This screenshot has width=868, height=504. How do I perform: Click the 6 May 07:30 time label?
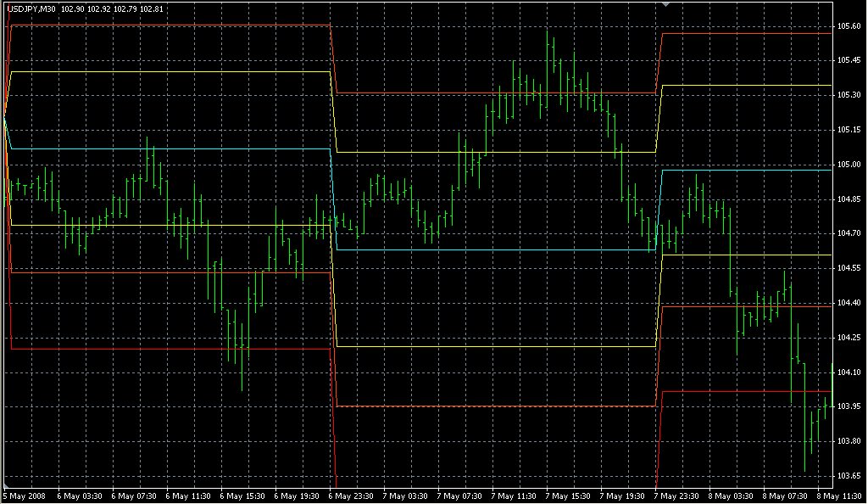[x=134, y=496]
